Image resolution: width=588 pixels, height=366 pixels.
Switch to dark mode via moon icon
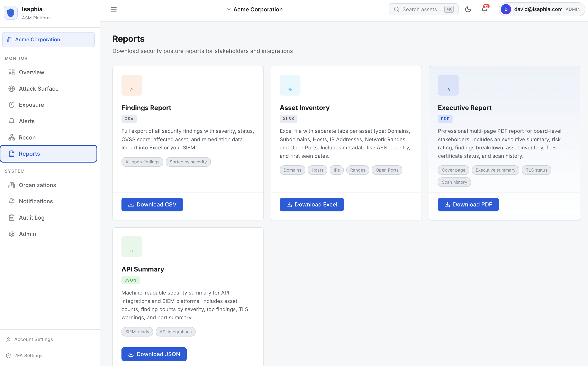pos(468,9)
